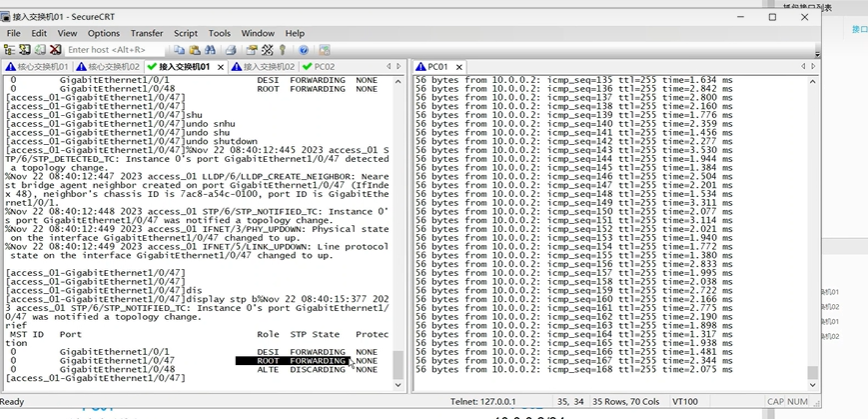Click the icmp_seq=135 ping line

pyautogui.click(x=574, y=80)
